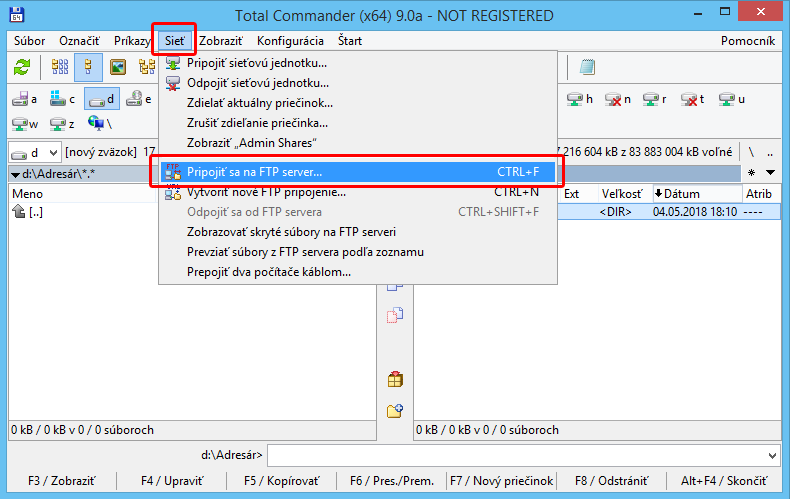Image resolution: width=790 pixels, height=499 pixels.
Task: Open the command line history dropdown
Action: click(x=771, y=455)
